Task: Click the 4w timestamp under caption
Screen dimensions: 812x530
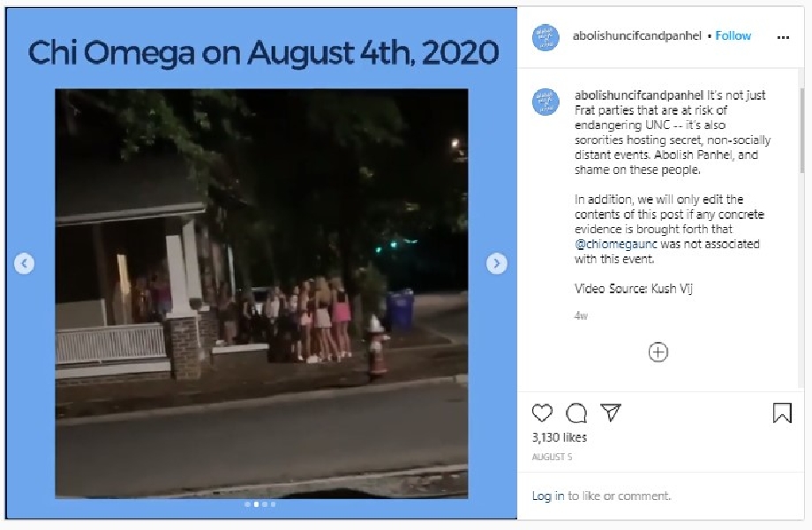Action: point(581,315)
